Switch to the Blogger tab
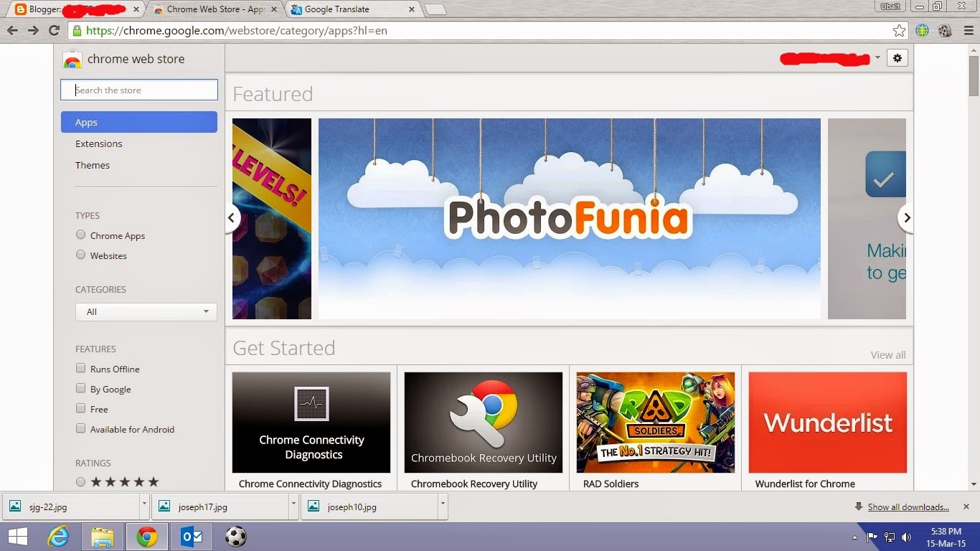 click(x=75, y=9)
